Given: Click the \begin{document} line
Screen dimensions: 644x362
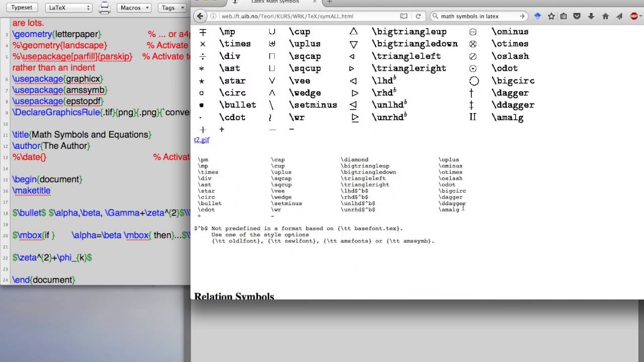Looking at the screenshot, I should 48,179.
